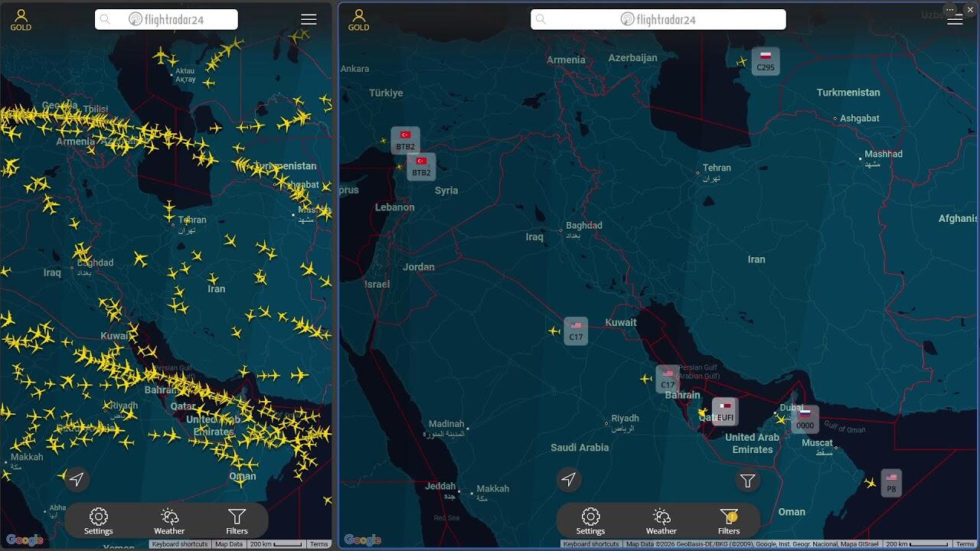Select the Polish C295 aircraft label
Screen dimensions: 980x551
[765, 62]
